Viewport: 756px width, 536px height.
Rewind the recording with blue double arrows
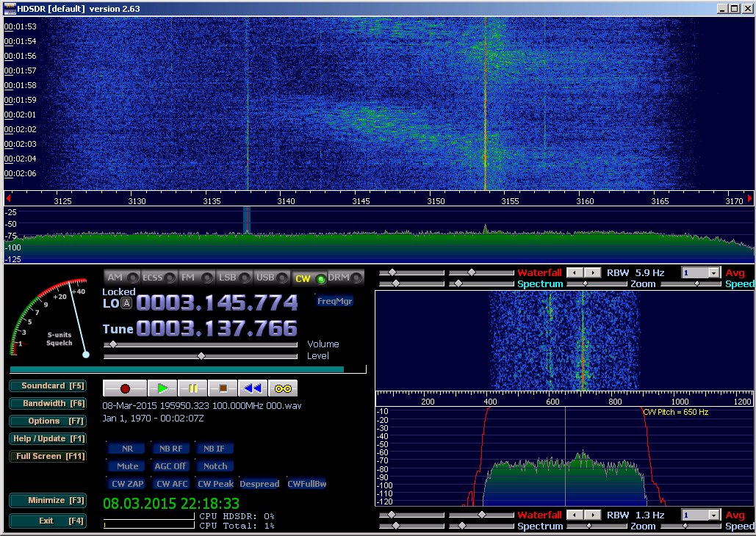pos(253,388)
